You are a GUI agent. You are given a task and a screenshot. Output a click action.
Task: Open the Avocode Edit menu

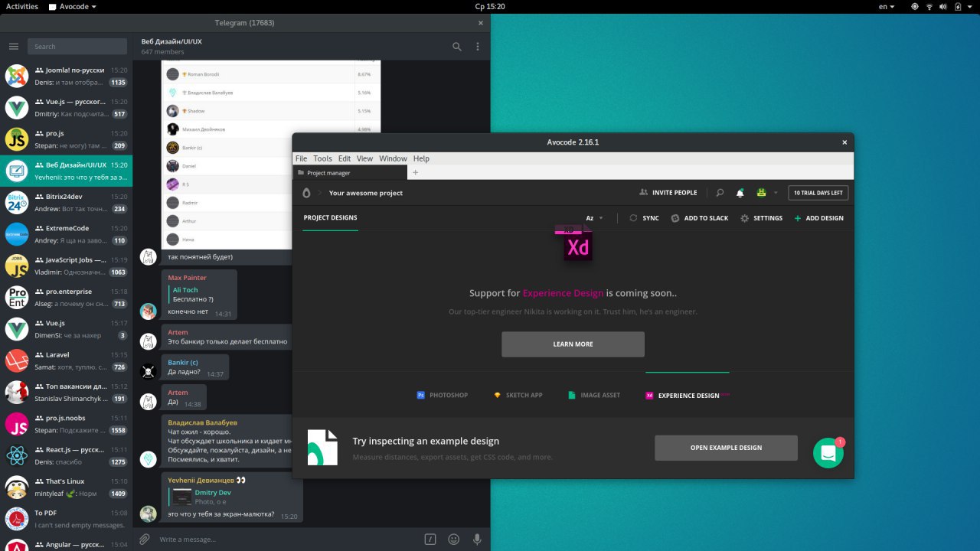tap(345, 158)
